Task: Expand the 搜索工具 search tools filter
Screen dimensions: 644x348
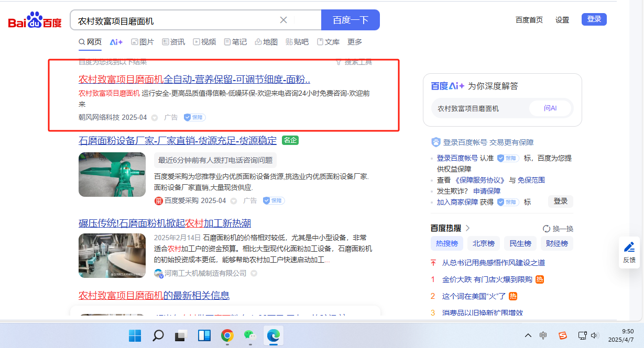Action: click(354, 62)
